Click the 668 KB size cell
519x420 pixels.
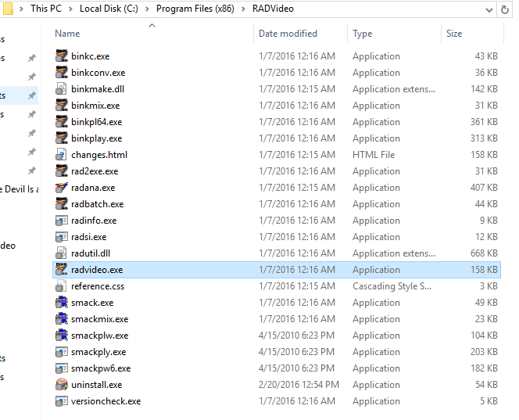point(484,253)
